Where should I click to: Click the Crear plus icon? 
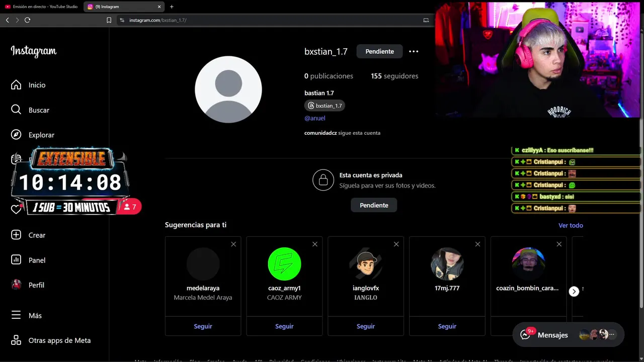[16, 235]
